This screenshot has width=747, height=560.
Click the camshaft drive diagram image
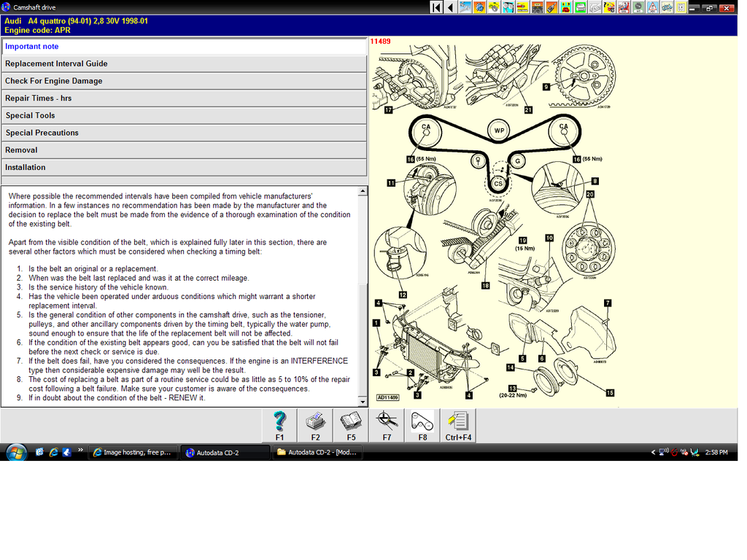click(495, 222)
